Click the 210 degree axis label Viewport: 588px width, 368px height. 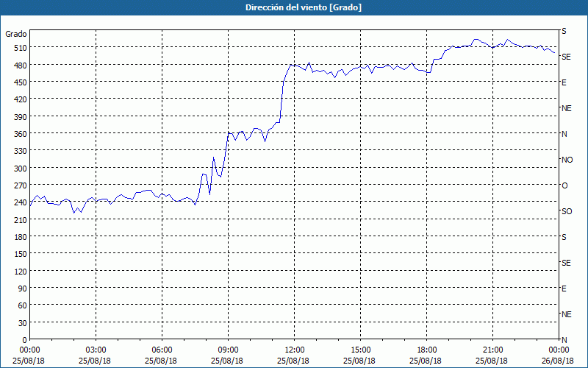21,220
